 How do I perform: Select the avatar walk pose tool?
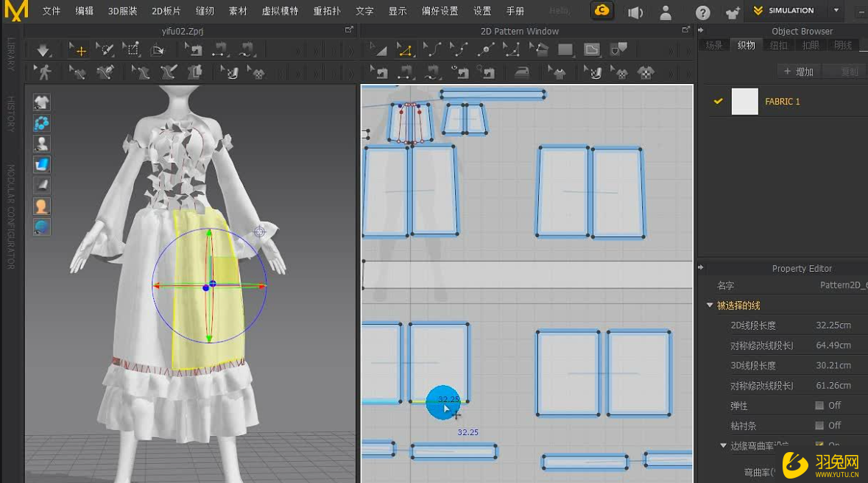point(43,72)
